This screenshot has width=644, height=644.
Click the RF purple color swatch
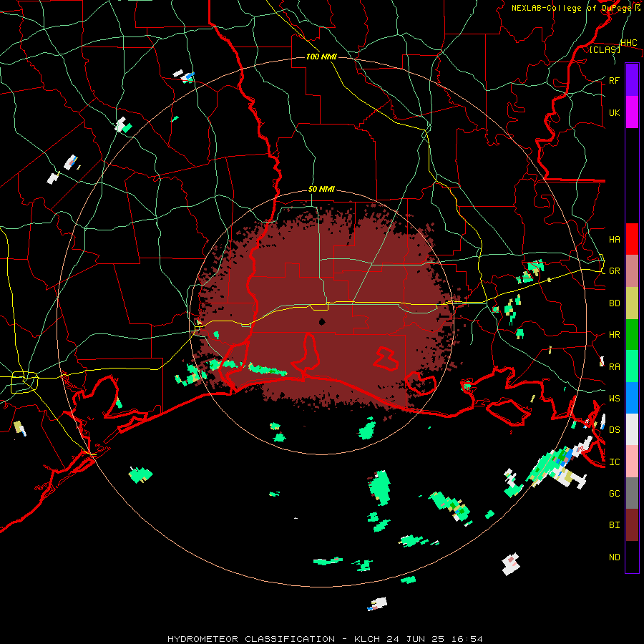pyautogui.click(x=632, y=80)
